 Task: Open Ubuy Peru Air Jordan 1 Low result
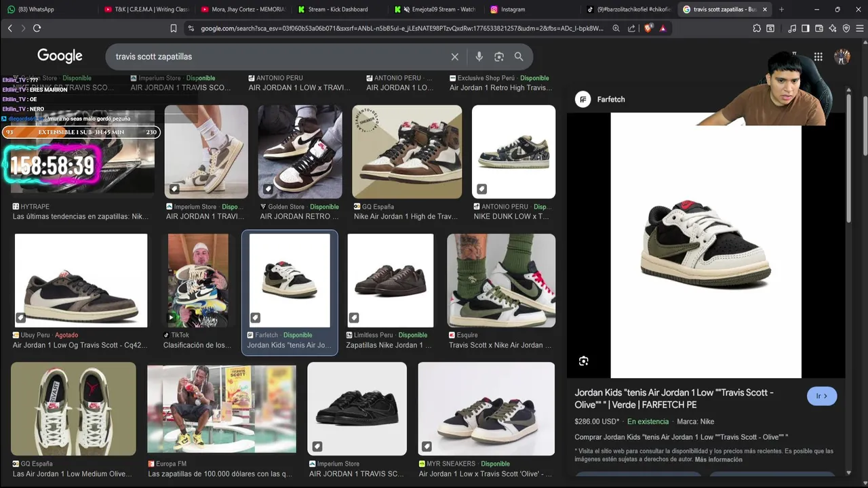[x=80, y=345]
